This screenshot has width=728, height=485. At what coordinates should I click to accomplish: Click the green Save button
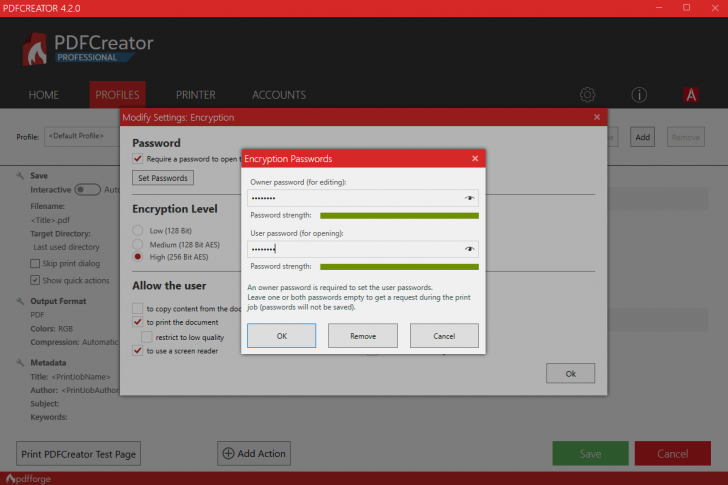pos(591,453)
